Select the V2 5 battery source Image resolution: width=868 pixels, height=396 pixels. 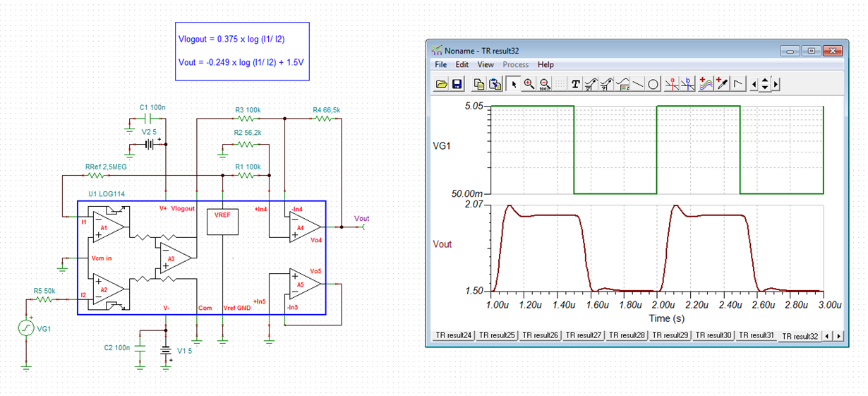click(149, 144)
